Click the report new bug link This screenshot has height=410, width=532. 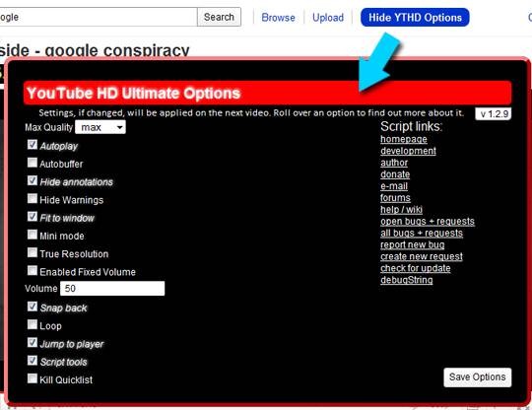pos(412,244)
